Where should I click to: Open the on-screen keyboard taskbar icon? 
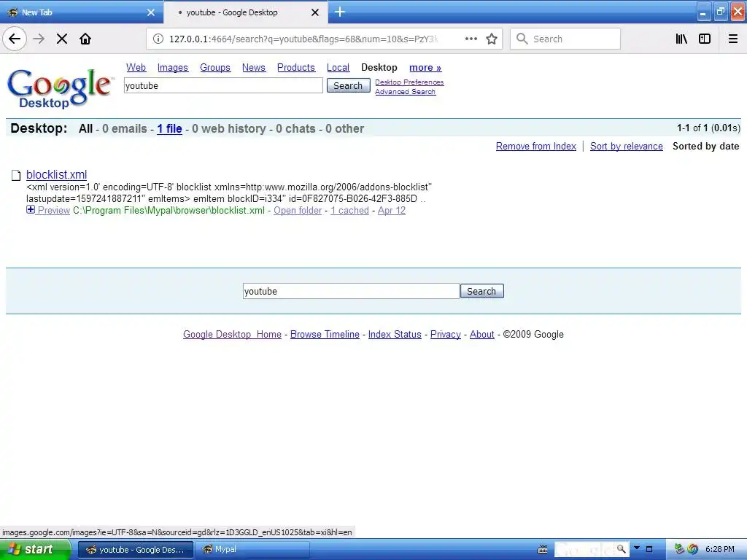(x=543, y=550)
